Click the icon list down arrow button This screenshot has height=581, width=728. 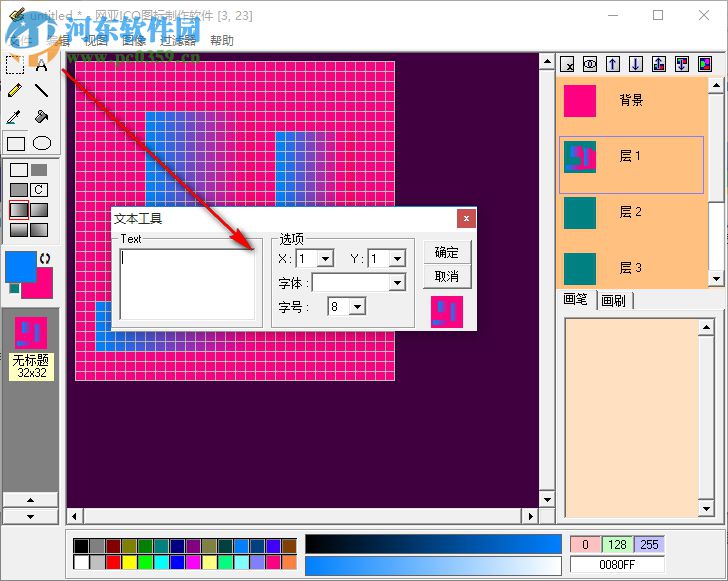coord(31,516)
